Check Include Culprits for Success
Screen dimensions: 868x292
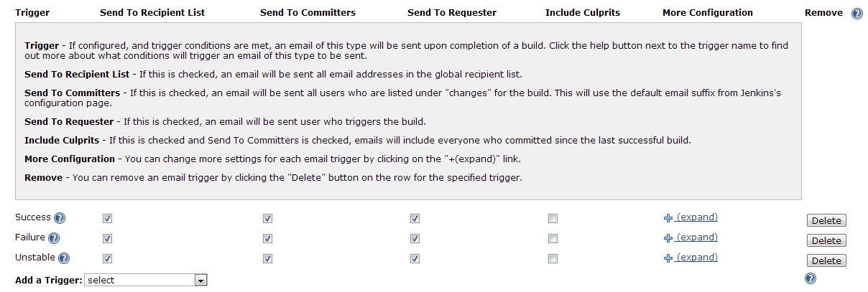(553, 218)
